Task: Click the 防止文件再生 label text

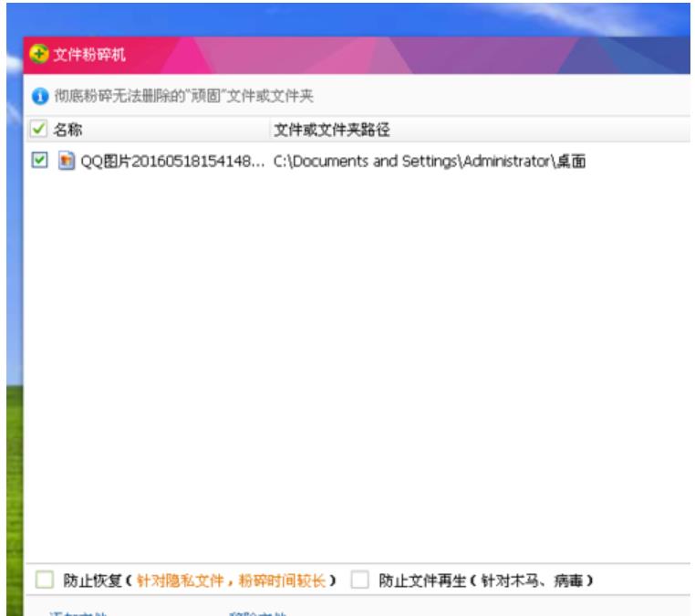Action: [x=422, y=580]
